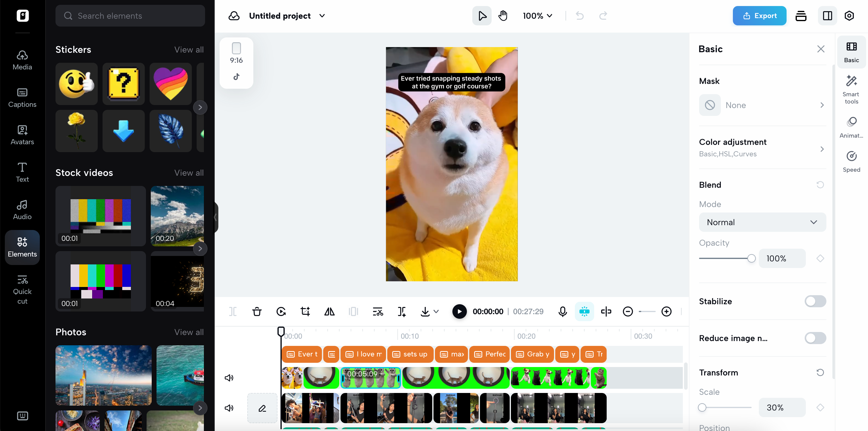Select the Captions tool in the sidebar
This screenshot has height=431, width=868.
coord(22,98)
